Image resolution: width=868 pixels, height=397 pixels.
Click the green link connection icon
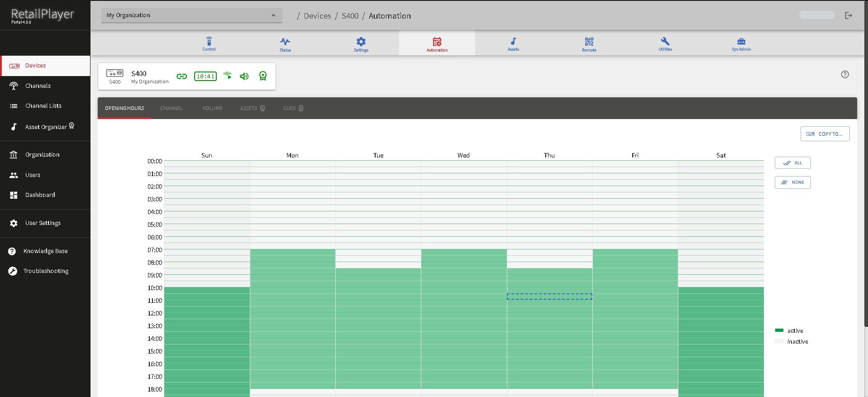point(181,76)
